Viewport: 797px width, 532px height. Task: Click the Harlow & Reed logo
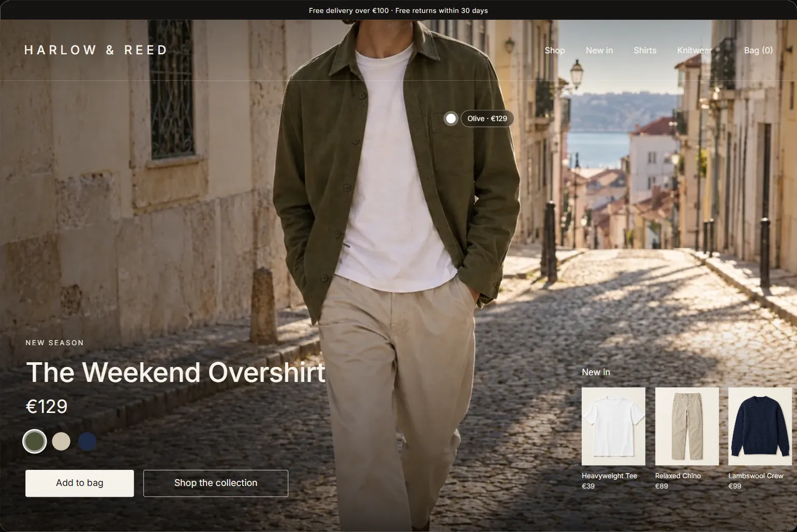pos(96,50)
